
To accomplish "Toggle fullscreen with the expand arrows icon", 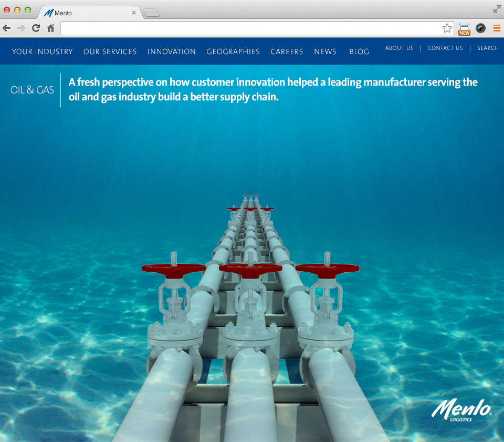I will [x=497, y=9].
